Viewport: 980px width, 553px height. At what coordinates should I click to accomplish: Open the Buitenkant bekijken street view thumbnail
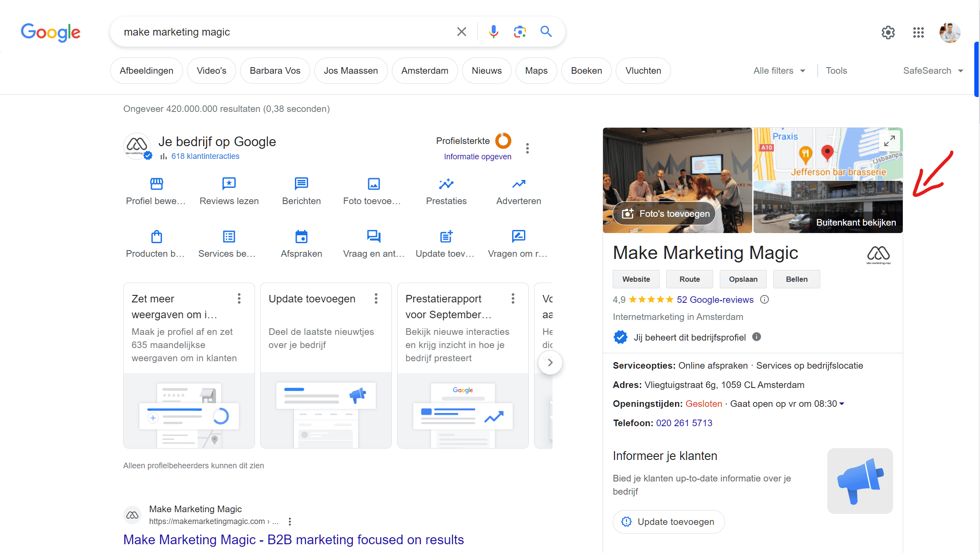(x=828, y=207)
